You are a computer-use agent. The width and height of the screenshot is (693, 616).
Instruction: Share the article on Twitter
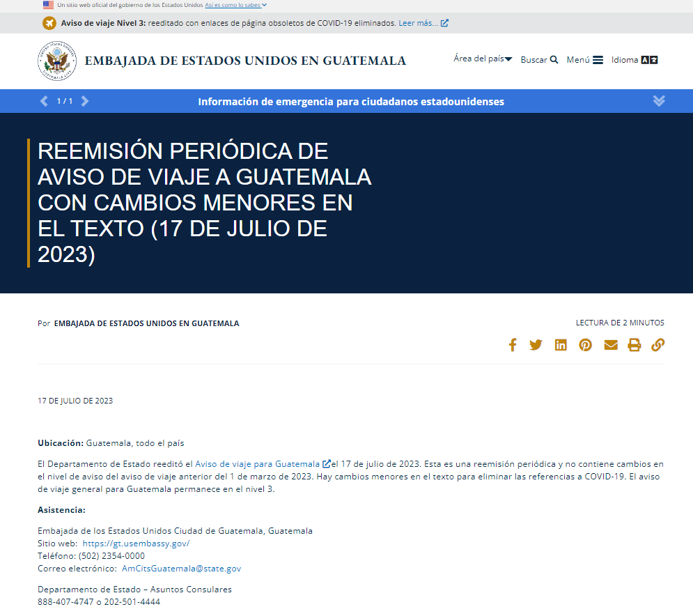[x=536, y=344]
